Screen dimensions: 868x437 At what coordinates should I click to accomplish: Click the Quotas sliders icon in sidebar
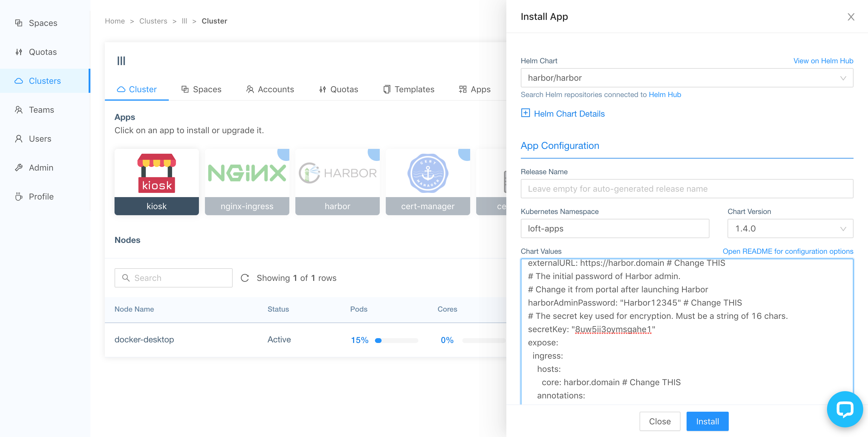coord(19,52)
